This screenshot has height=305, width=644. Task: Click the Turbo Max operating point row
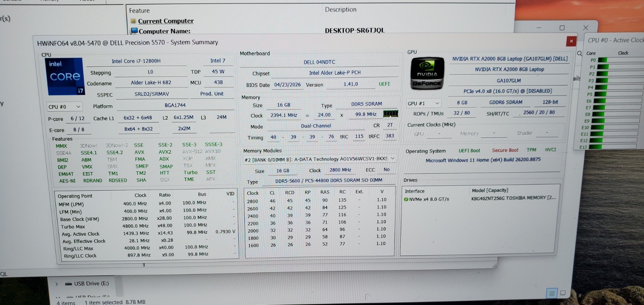(147, 226)
